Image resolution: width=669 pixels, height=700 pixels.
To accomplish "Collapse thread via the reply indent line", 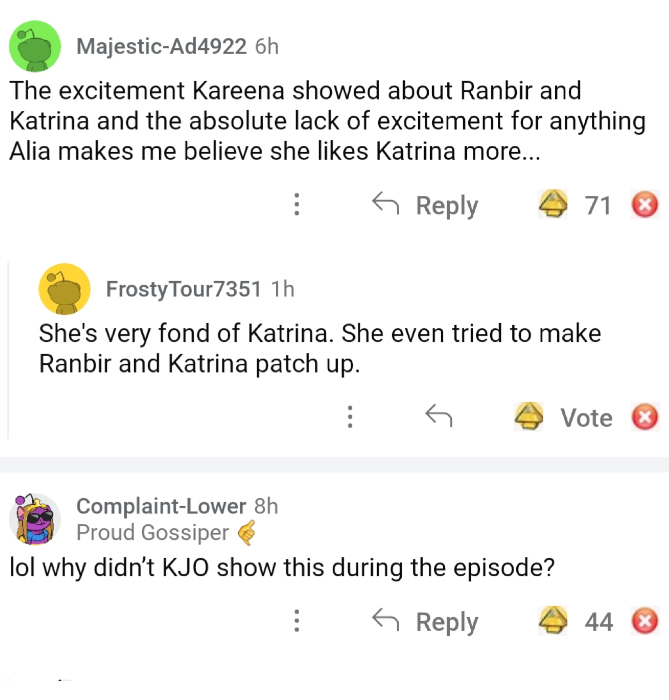I will 9,350.
